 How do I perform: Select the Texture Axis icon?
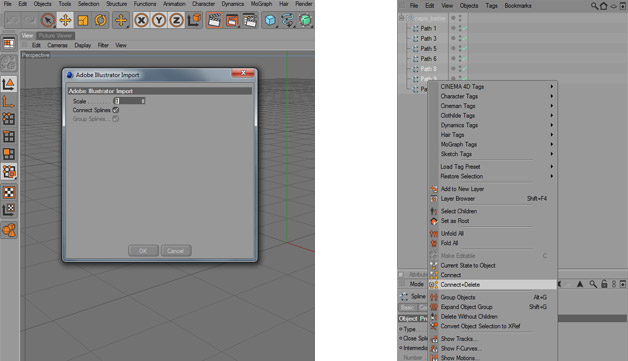(x=9, y=210)
